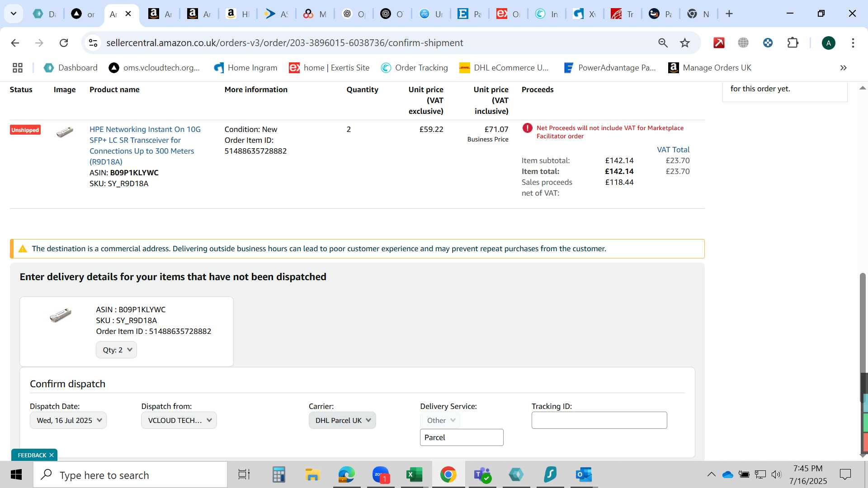Click the product thumbnail in order table

(65, 131)
